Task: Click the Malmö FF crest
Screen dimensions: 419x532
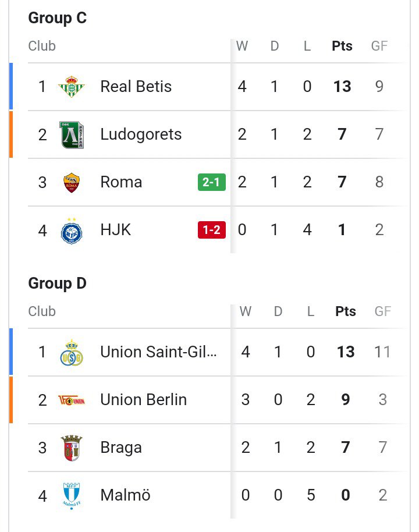Action: [x=71, y=496]
